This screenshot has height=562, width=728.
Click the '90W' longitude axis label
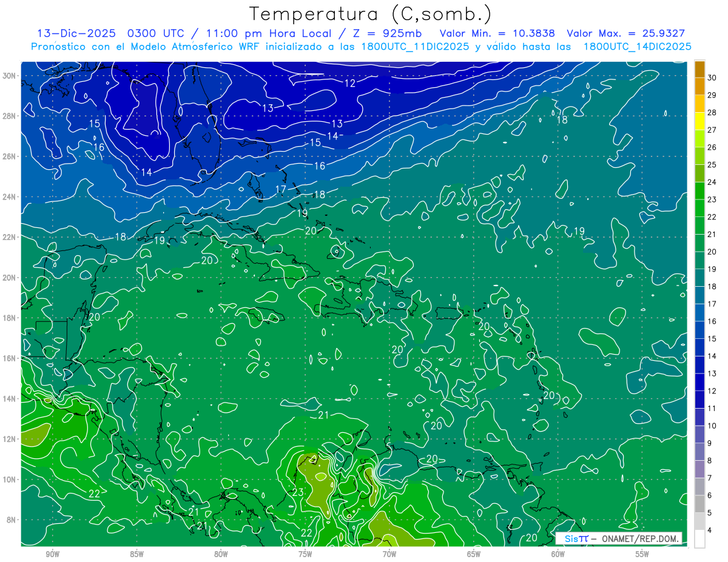coord(52,554)
